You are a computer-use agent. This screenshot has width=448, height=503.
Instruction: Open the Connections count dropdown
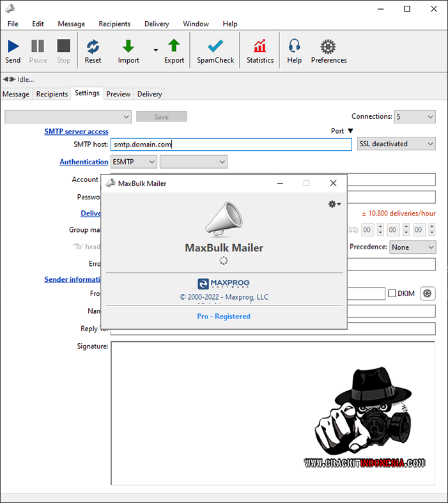coord(414,117)
